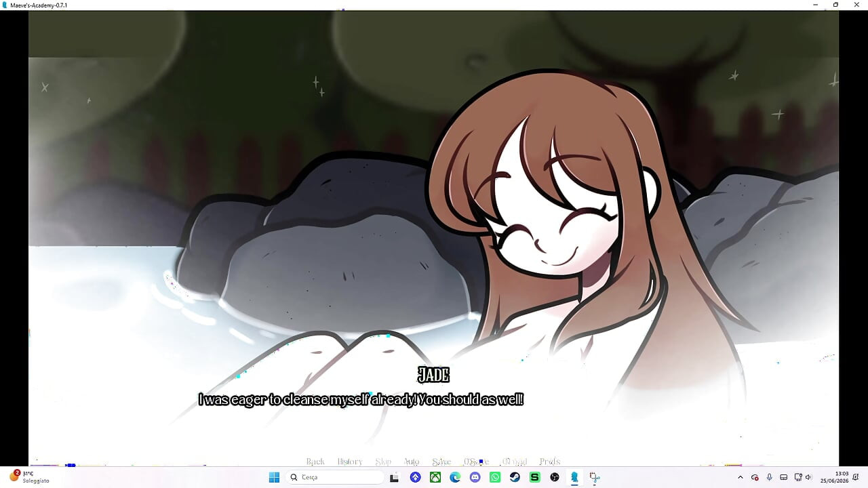Open the volume speaker tray icon

[808, 477]
